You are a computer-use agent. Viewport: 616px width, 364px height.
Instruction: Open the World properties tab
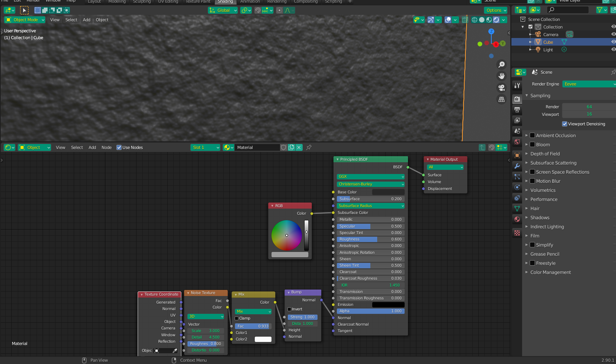517,142
